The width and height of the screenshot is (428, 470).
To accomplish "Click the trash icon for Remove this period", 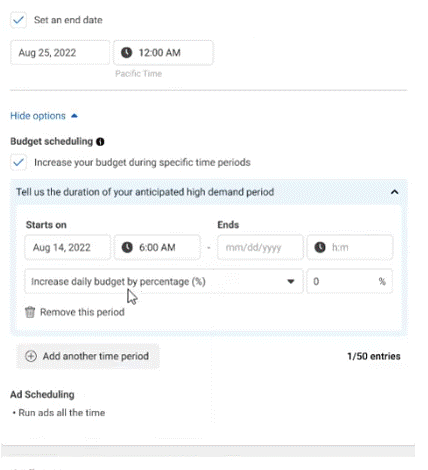I will (x=30, y=312).
